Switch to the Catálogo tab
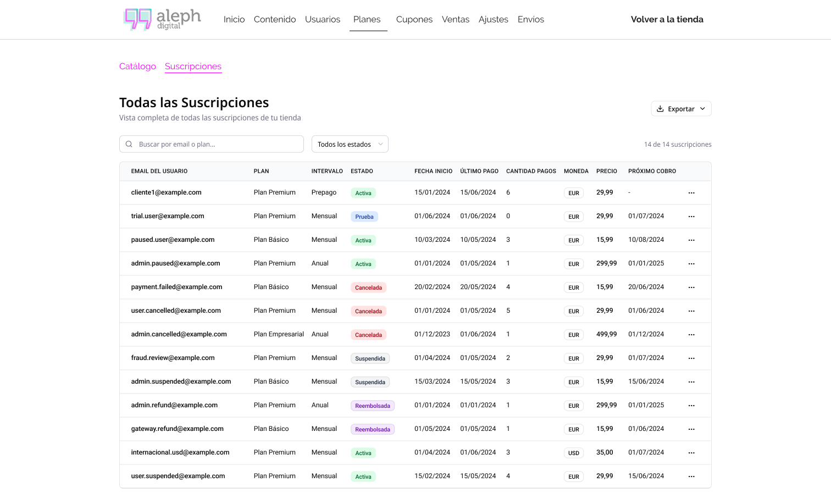Viewport: 831px width, 504px height. pyautogui.click(x=137, y=67)
